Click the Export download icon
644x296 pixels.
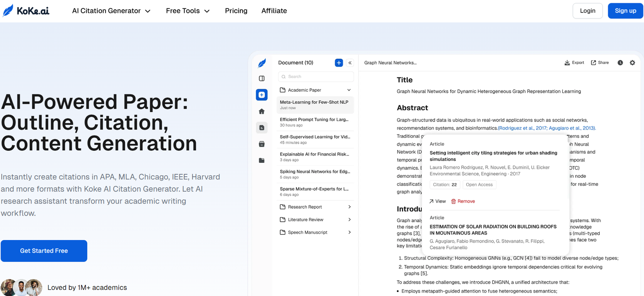[x=574, y=63]
